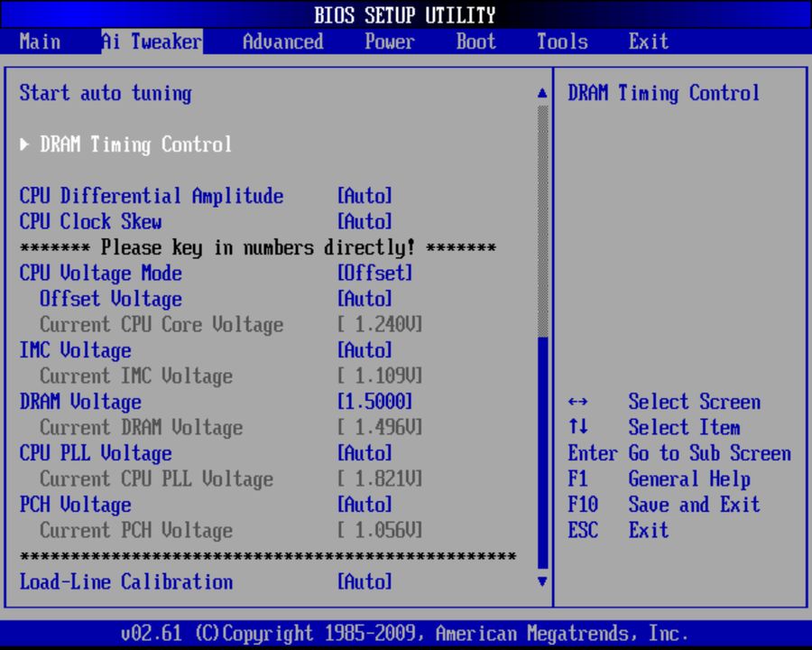
Task: Edit the DRAM Voltage [1.5000] value
Action: (375, 403)
